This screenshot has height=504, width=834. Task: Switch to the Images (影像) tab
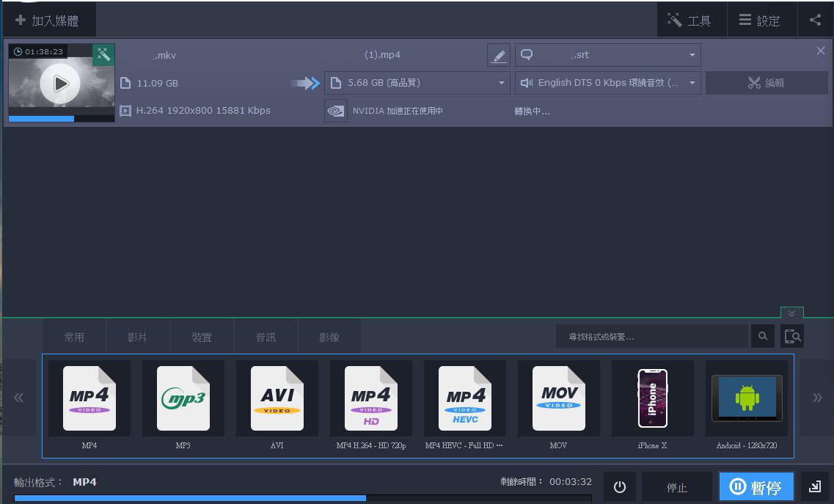329,337
